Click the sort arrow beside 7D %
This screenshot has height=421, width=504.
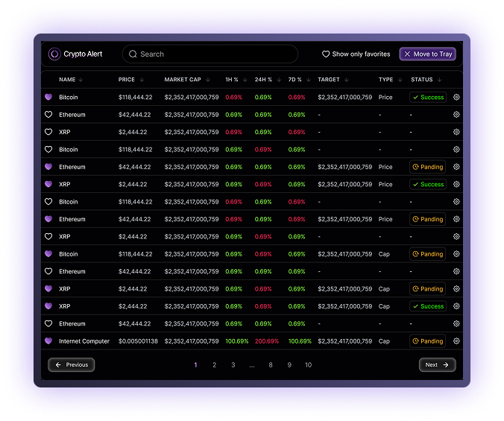[x=309, y=80]
